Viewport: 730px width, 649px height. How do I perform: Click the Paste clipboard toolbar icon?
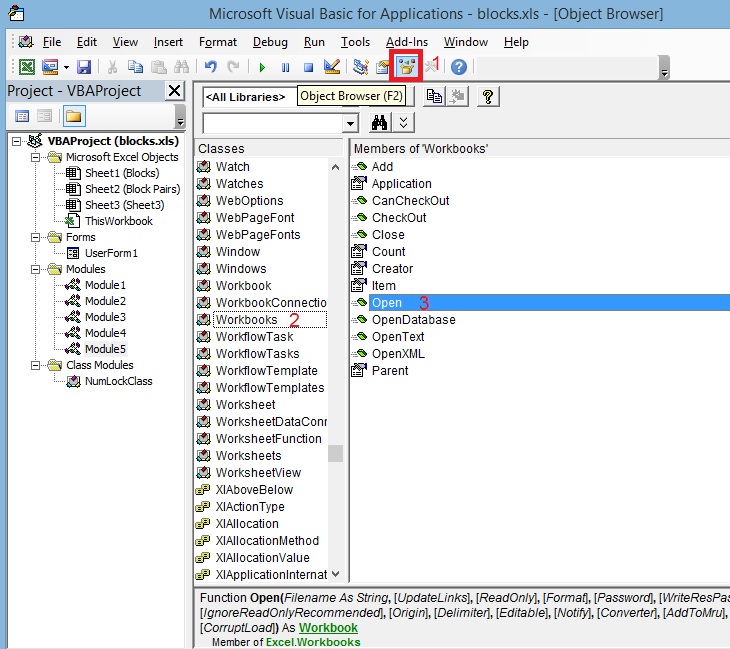tap(158, 67)
